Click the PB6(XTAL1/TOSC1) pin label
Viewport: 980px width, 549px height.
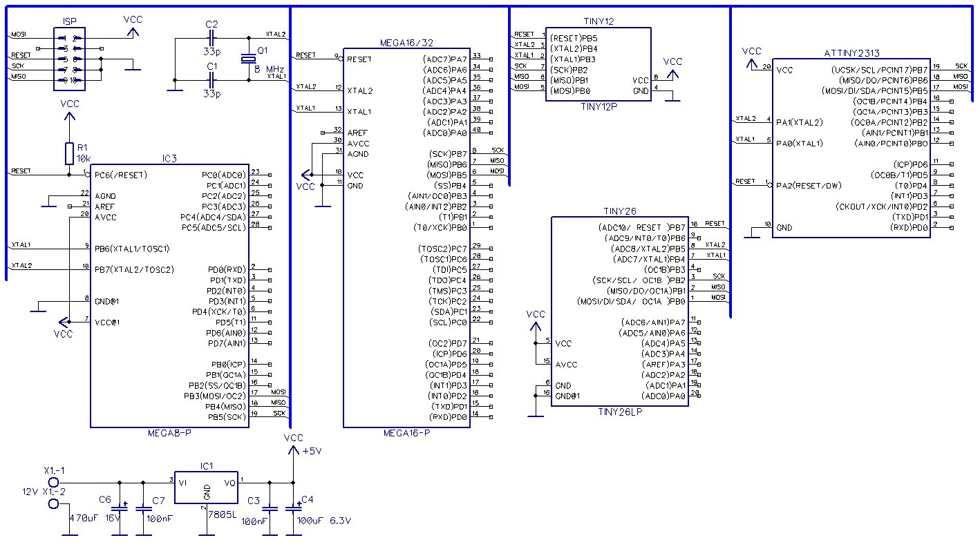tap(132, 249)
